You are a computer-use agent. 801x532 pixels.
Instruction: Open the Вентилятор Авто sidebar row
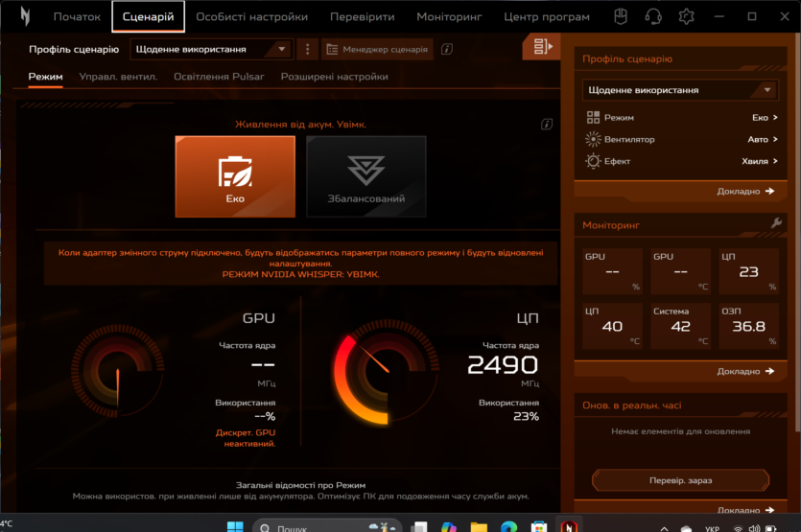click(681, 139)
